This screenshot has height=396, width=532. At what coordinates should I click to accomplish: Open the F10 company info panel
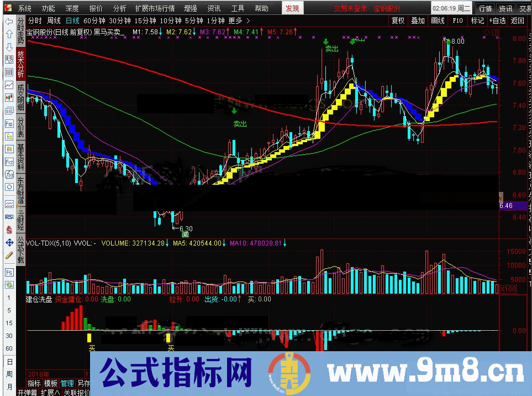click(x=457, y=20)
